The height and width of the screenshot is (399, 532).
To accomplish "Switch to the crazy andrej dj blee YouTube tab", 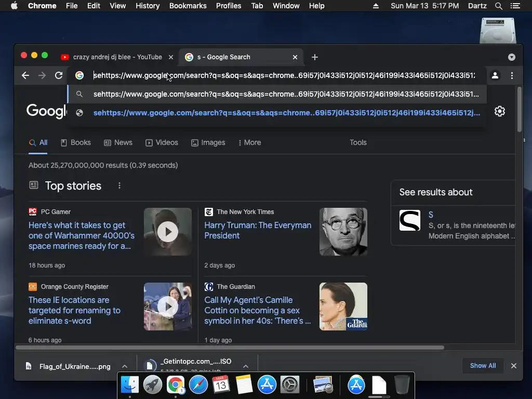I will 117,57.
